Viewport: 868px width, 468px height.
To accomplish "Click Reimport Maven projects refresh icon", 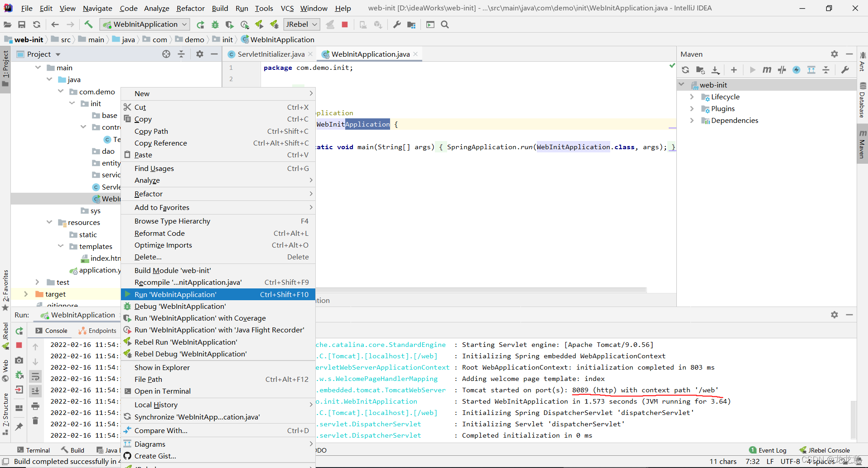I will (685, 70).
